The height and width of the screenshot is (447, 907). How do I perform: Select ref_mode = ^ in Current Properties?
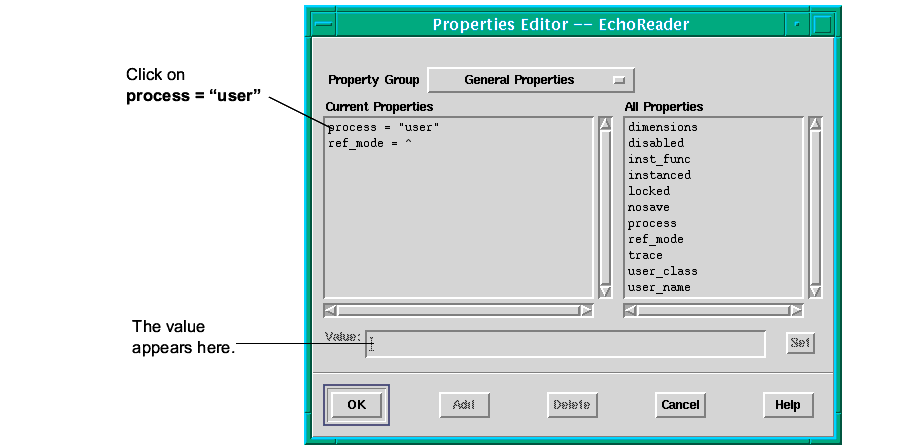click(x=370, y=144)
